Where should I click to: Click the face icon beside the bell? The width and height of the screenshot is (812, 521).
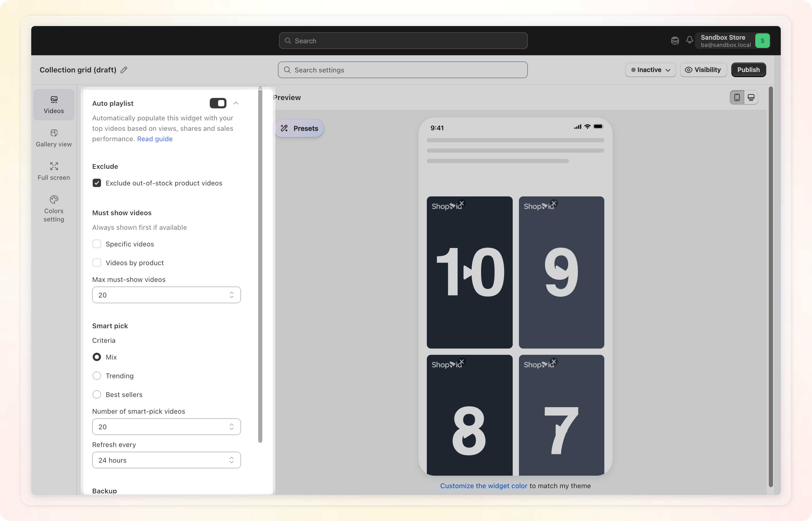[x=675, y=41]
